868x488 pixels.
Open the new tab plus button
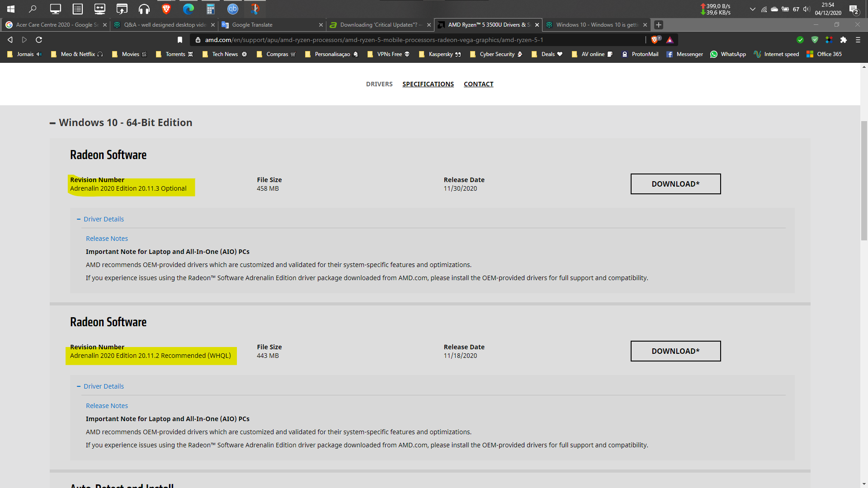[659, 25]
